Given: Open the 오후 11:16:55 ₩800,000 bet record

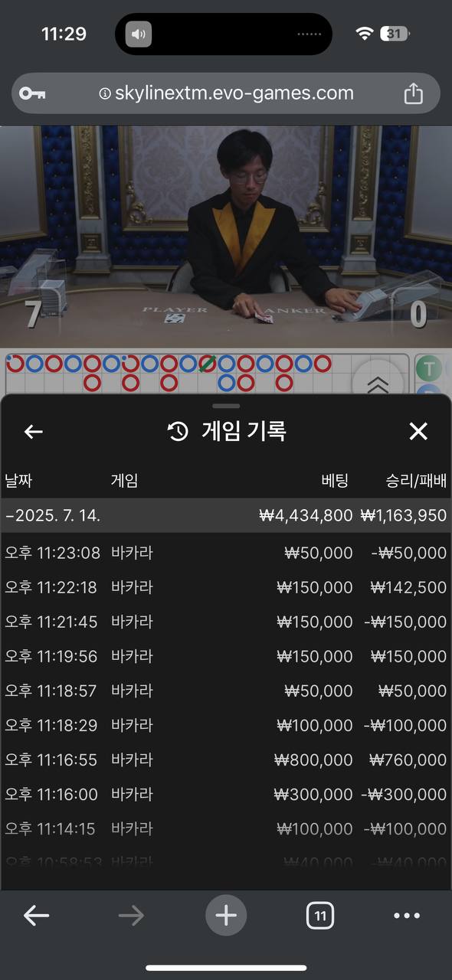Looking at the screenshot, I should 226,759.
